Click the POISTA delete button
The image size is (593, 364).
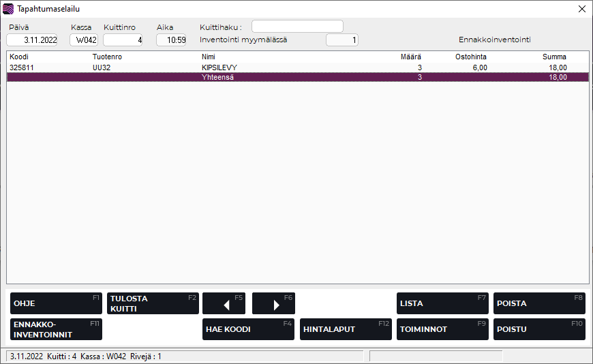(539, 303)
